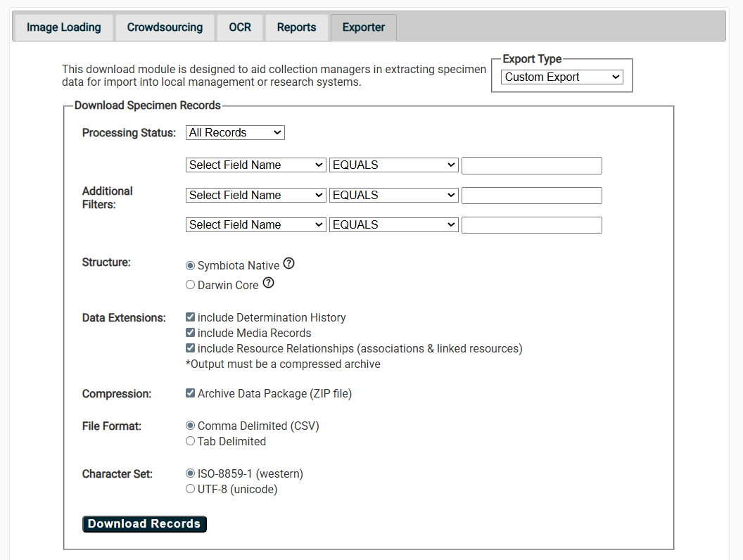Open the first Select Field Name dropdown
743x560 pixels.
tap(255, 165)
